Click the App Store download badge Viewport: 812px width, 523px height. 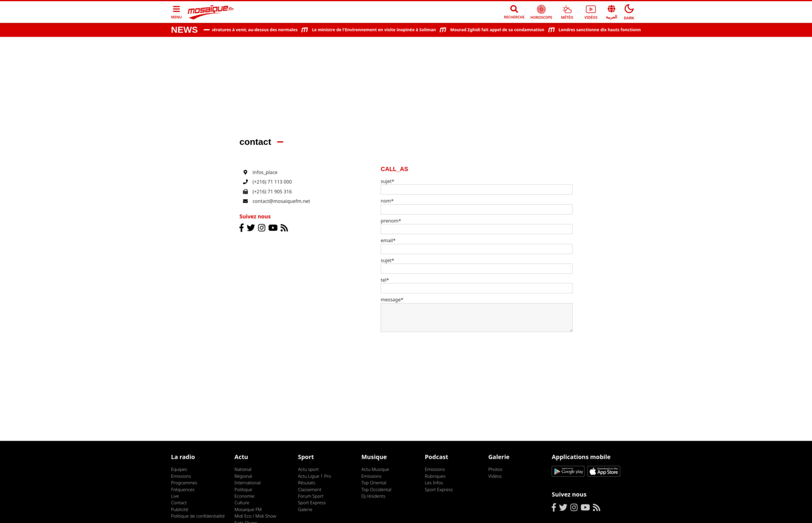tap(603, 472)
